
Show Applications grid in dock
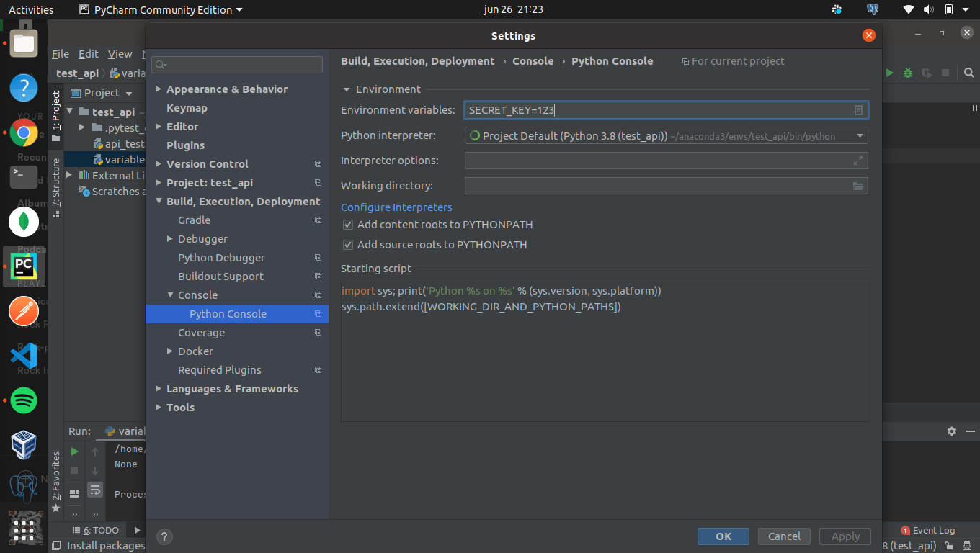tap(24, 531)
